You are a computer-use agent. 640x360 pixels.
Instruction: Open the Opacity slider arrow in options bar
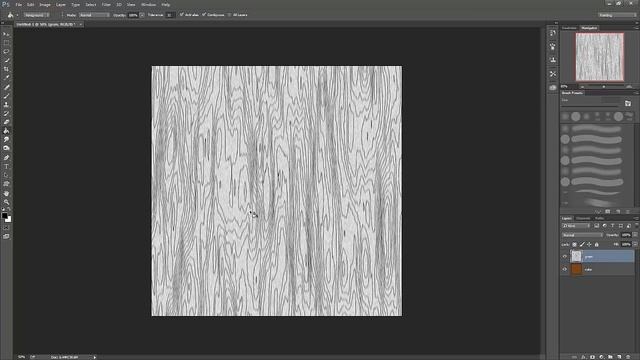coord(142,15)
